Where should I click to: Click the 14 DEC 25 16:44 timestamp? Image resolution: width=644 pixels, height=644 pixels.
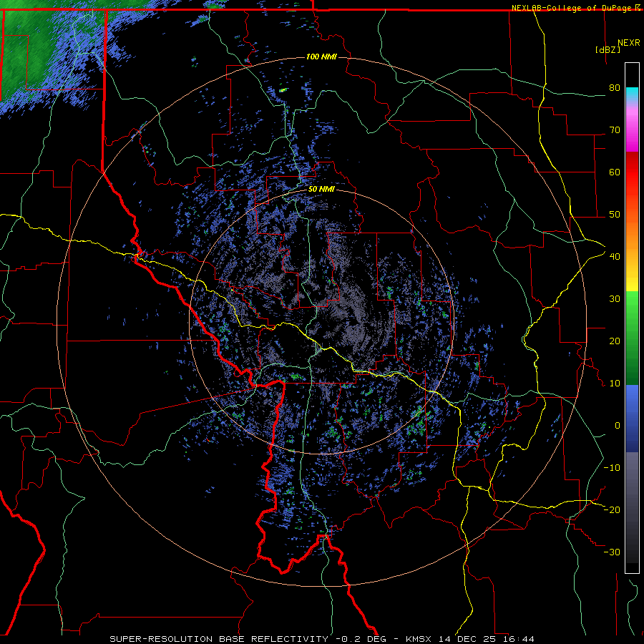coord(487,639)
